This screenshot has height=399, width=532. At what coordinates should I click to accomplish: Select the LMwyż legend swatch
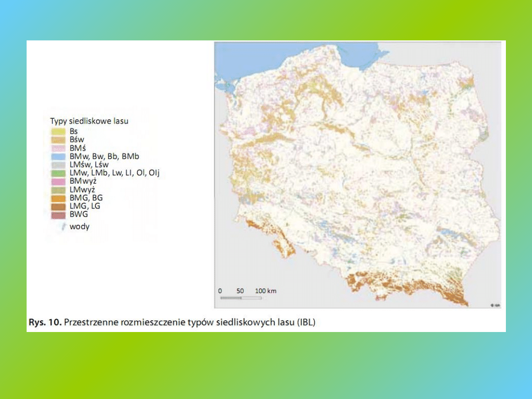58,190
